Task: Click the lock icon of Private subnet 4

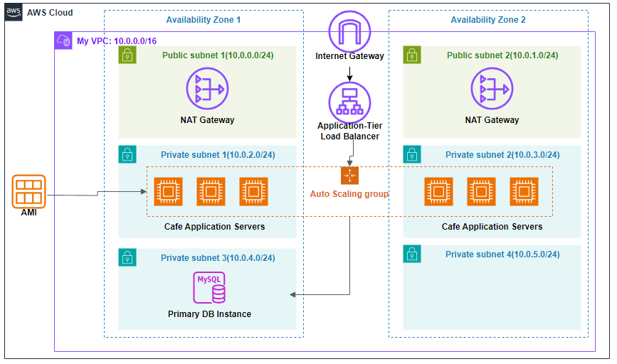Action: (411, 254)
